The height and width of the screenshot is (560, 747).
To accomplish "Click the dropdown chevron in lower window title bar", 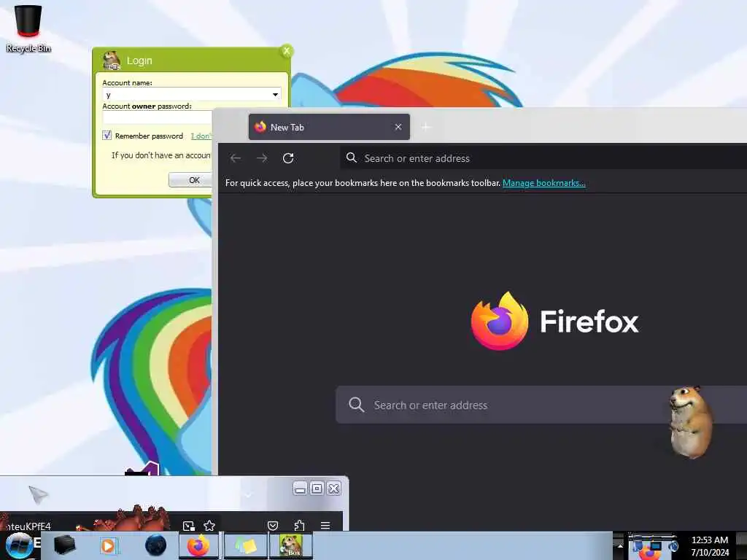I will pyautogui.click(x=248, y=495).
